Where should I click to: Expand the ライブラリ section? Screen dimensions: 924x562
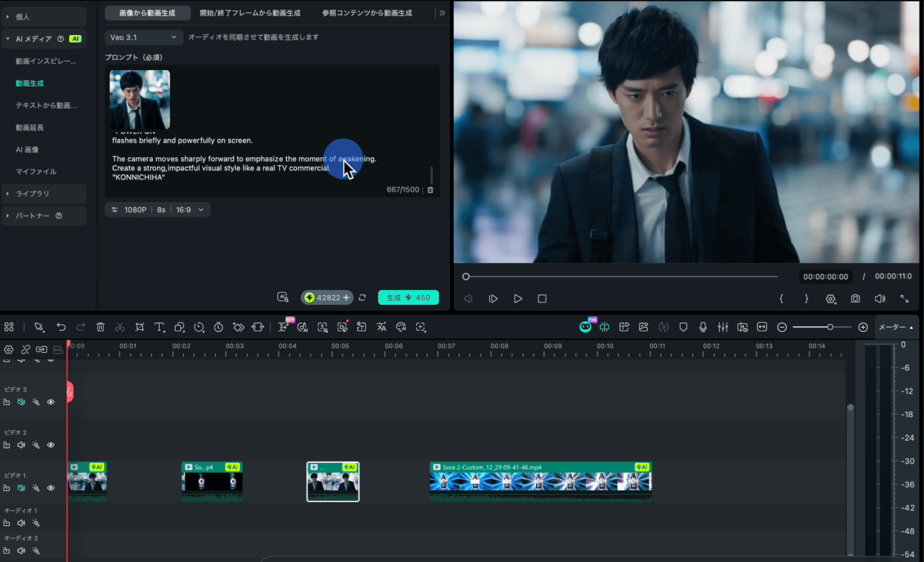coord(33,194)
